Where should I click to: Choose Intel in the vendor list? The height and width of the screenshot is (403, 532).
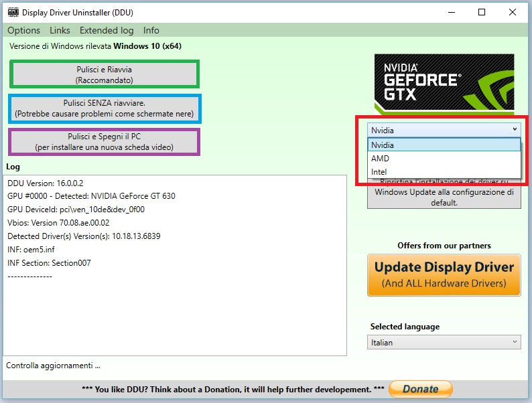(x=444, y=172)
